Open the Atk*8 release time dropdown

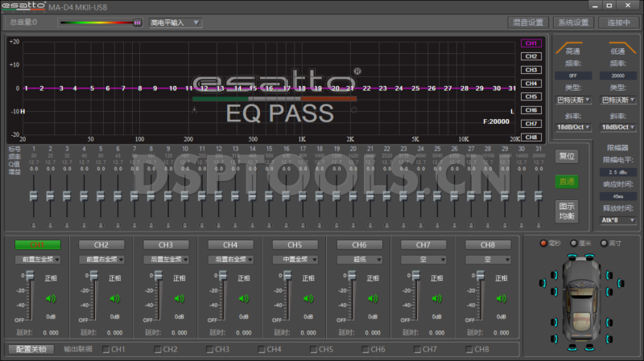point(618,220)
